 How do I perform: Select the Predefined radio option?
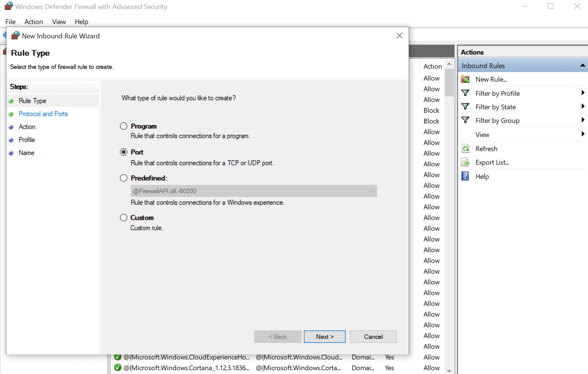124,178
